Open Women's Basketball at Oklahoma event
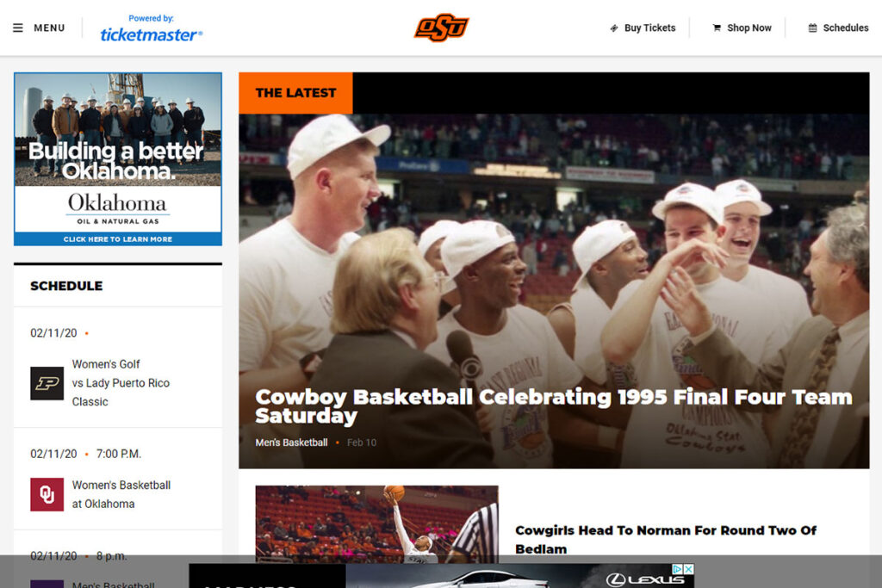This screenshot has width=882, height=588. tap(121, 494)
